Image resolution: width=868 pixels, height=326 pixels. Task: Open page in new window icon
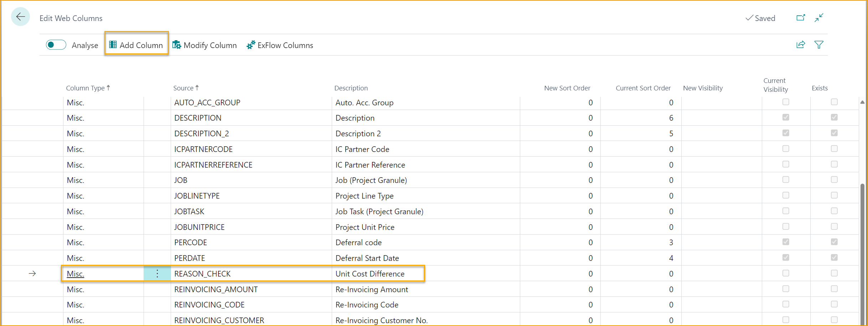pos(800,18)
